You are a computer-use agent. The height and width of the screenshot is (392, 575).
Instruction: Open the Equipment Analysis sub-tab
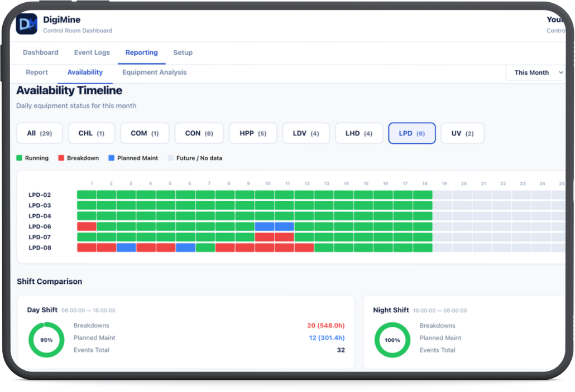[x=154, y=72]
